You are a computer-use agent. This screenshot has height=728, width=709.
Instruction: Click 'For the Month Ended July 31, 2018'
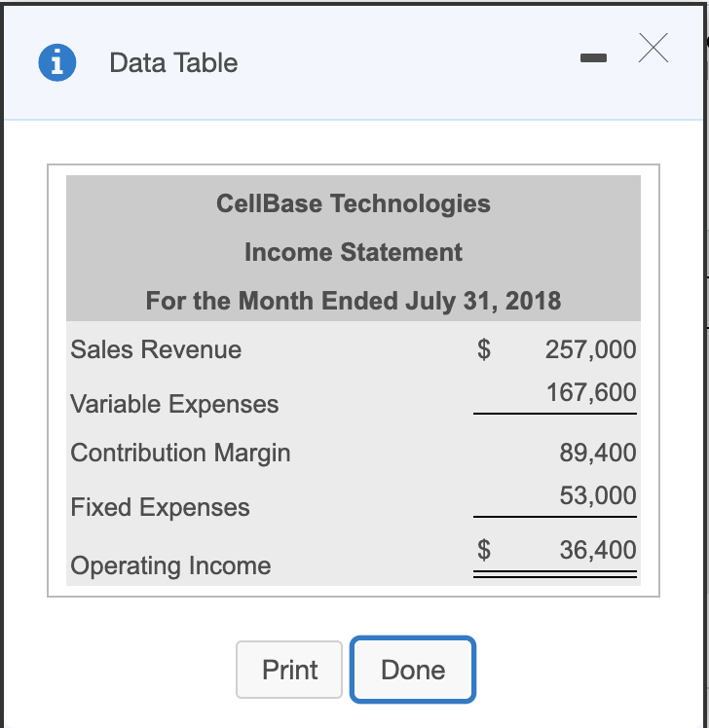pos(354,301)
